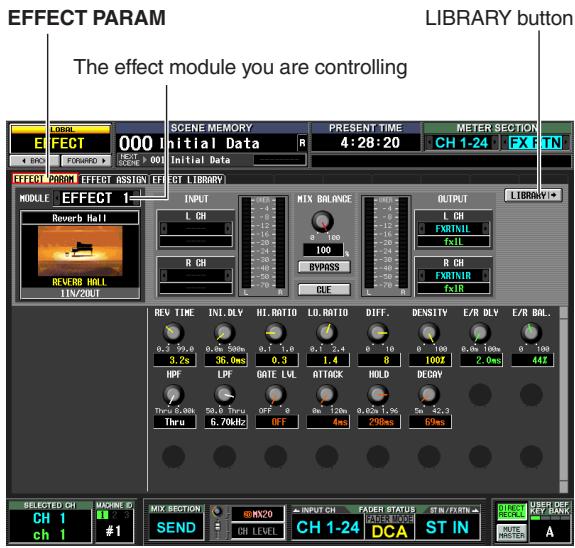Select INPUT CH CH 1-24 fader status
Screen dimensions: 575x548
[x=328, y=527]
